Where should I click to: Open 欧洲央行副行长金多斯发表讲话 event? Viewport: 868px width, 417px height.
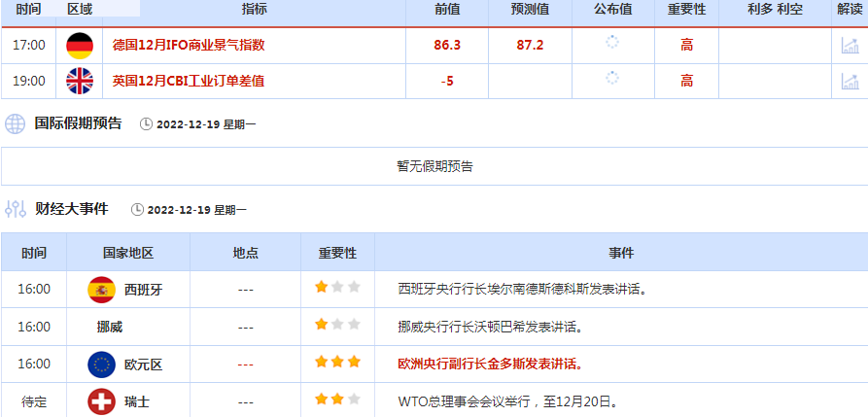[x=491, y=365]
